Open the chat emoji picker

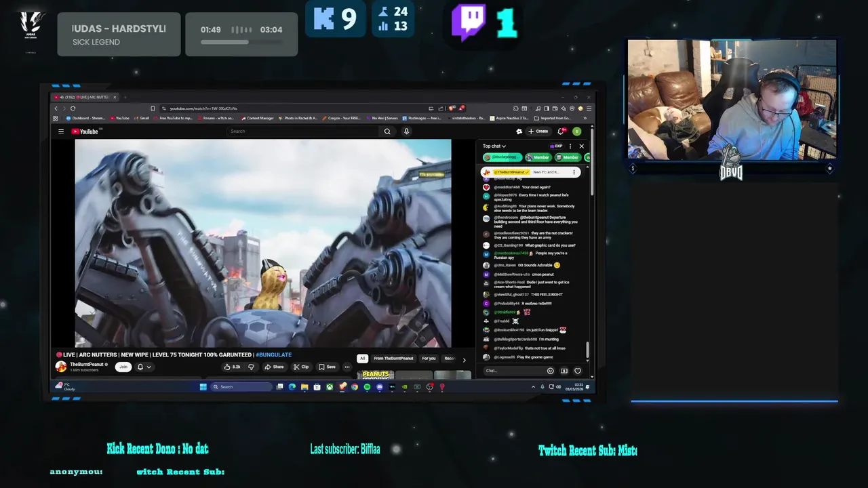[550, 371]
